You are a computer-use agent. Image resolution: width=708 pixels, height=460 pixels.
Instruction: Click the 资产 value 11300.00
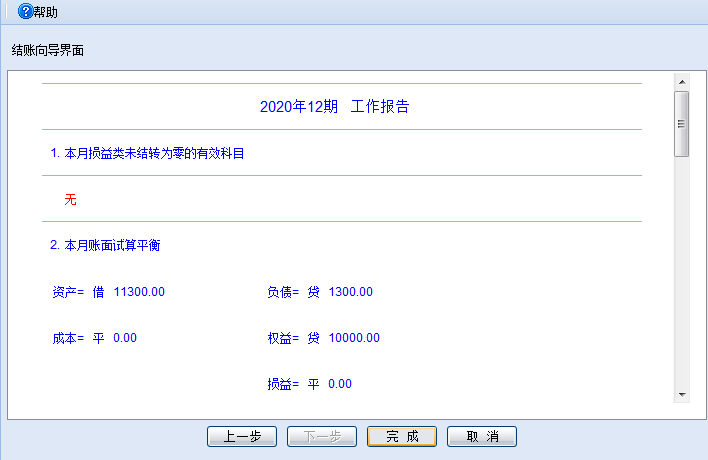[139, 292]
